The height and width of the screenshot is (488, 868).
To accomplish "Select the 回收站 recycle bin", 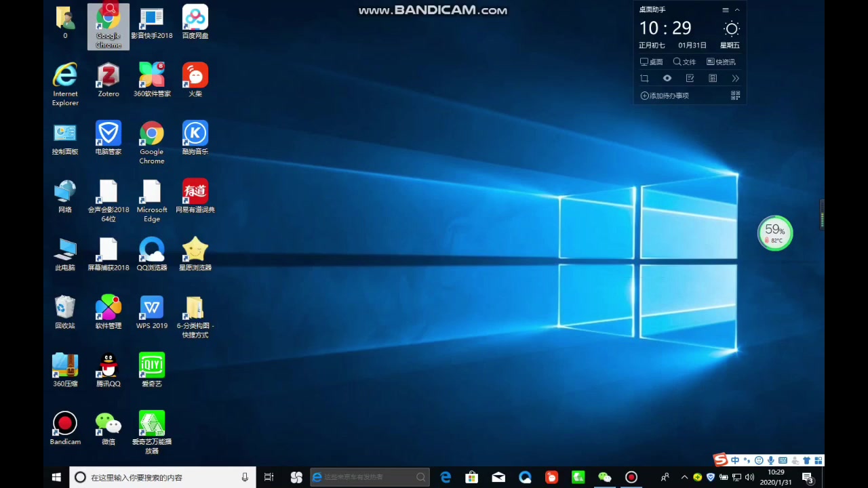I will click(65, 312).
